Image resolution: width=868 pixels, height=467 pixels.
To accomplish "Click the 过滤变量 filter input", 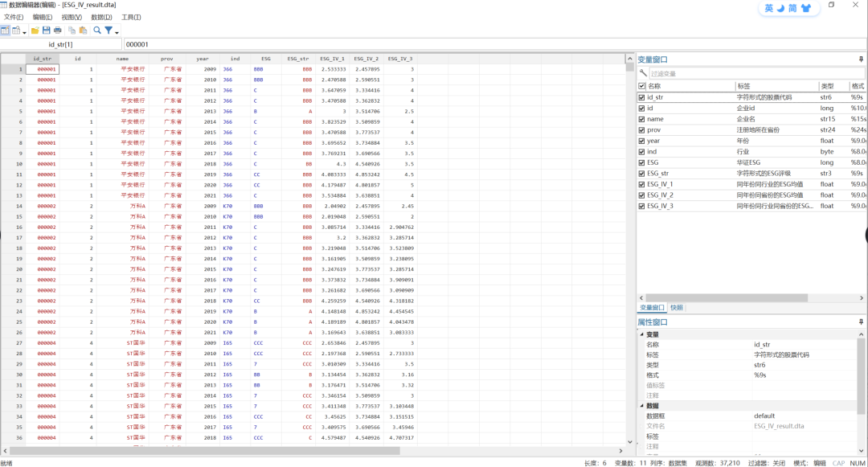I will point(756,73).
